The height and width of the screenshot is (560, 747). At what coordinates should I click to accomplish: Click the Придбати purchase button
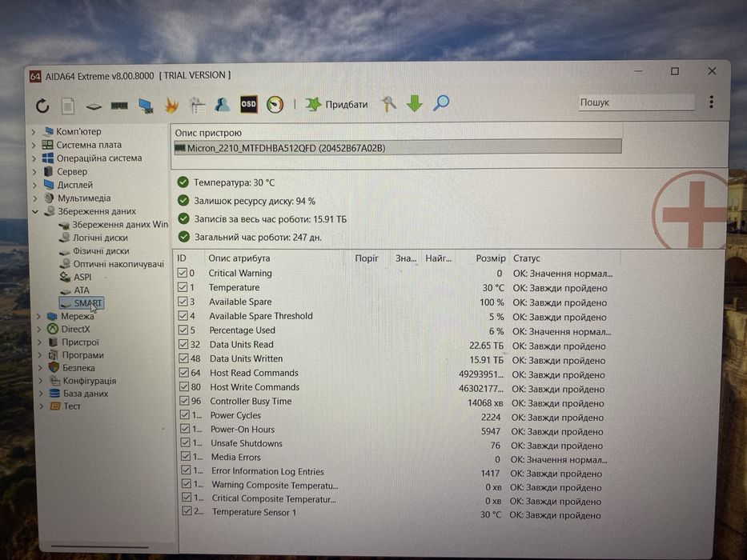click(336, 104)
